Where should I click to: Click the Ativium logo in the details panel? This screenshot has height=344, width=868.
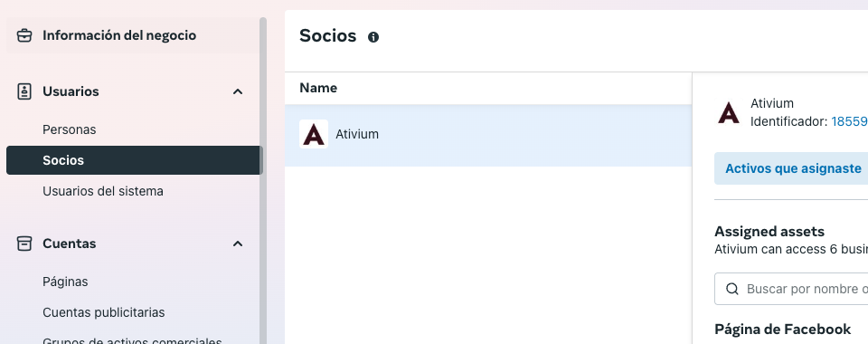pos(729,112)
